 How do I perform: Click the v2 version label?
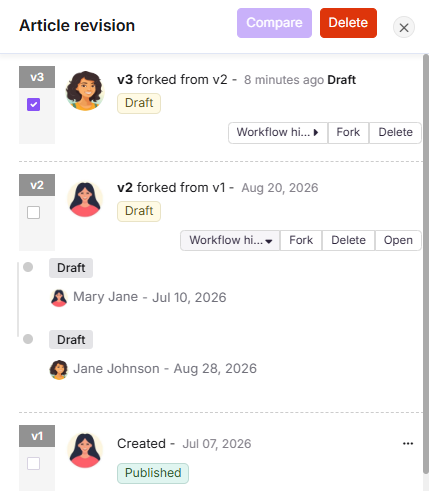click(x=37, y=185)
